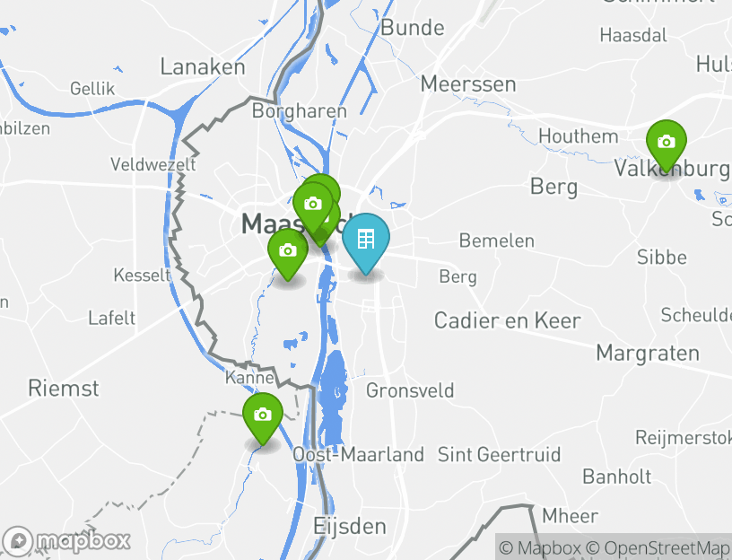Click the Borgharen place label

click(x=300, y=111)
